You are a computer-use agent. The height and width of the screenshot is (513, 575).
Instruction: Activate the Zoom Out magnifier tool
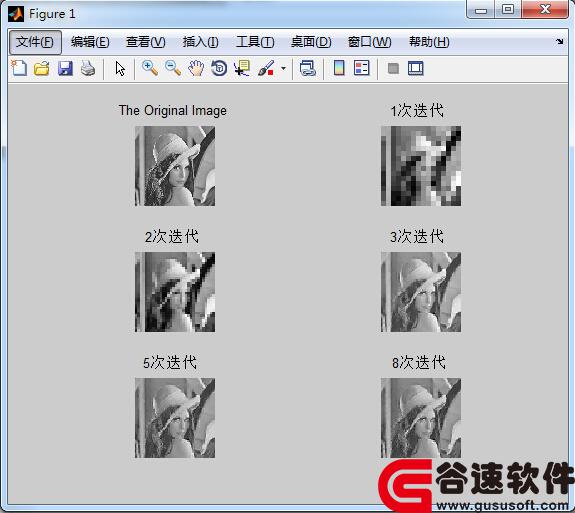(x=173, y=68)
